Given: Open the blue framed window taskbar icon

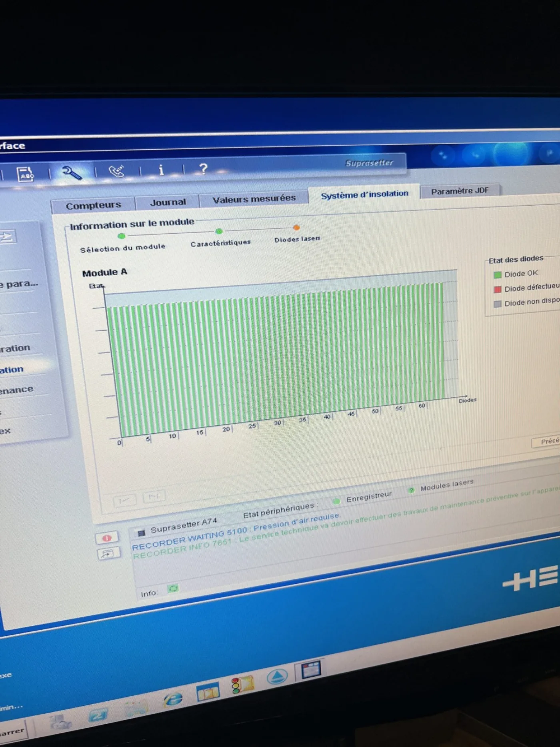Looking at the screenshot, I should tap(208, 692).
